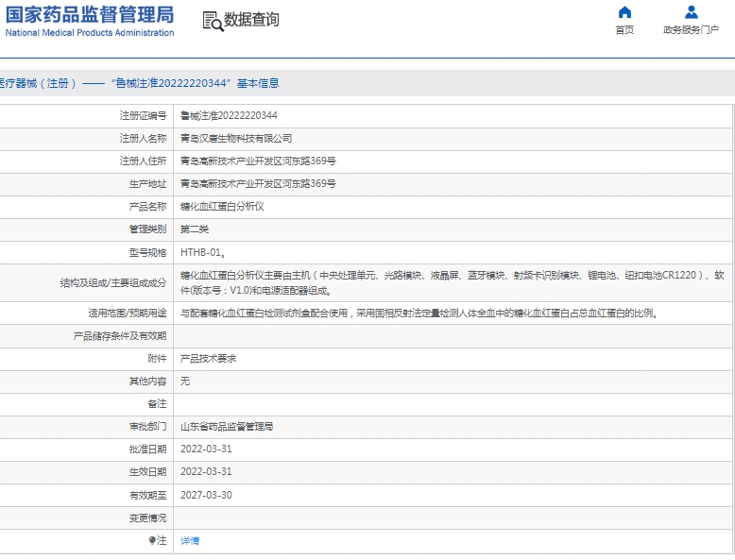Click the 数据查询 search document icon
The width and height of the screenshot is (735, 560).
[212, 21]
